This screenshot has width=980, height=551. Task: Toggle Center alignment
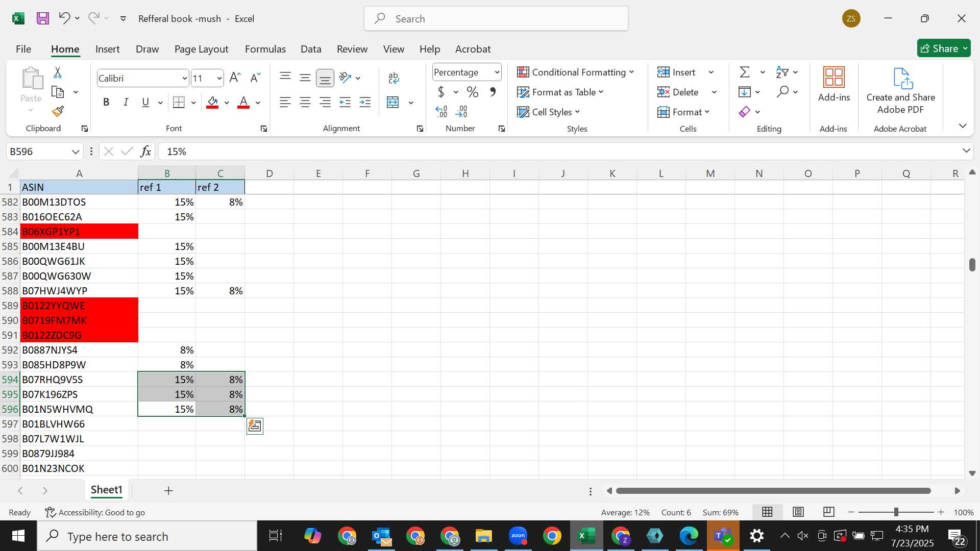(305, 103)
